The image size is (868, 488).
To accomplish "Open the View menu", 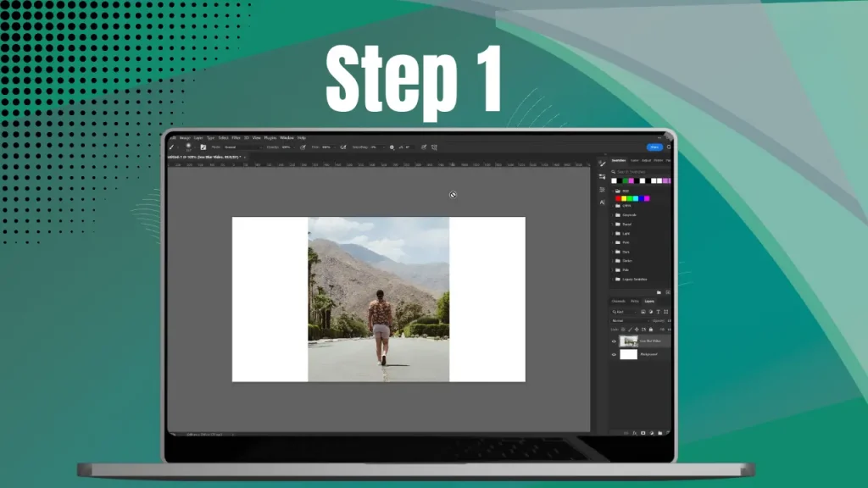I will pyautogui.click(x=256, y=138).
